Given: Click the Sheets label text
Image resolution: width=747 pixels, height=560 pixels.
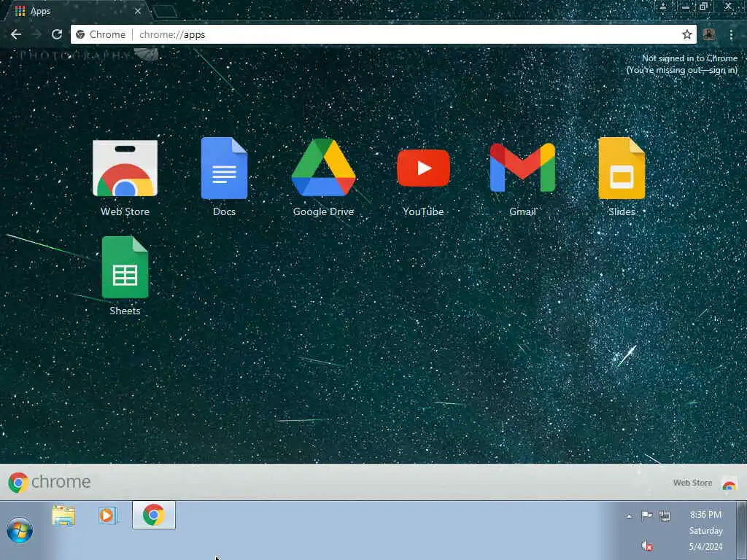Looking at the screenshot, I should coord(125,311).
